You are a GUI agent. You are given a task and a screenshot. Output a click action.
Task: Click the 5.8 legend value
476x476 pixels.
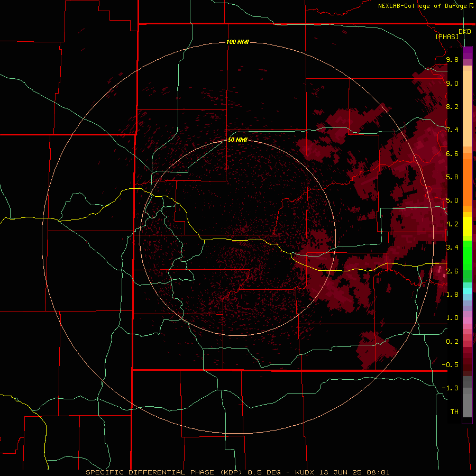tap(452, 177)
